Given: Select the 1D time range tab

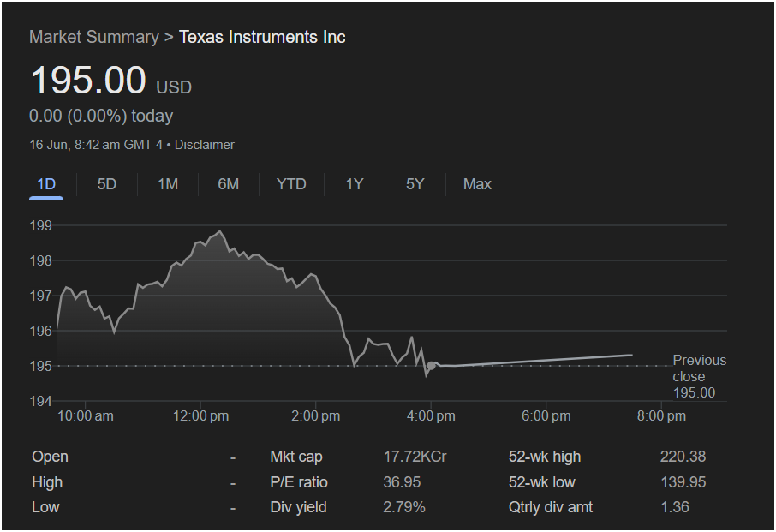Looking at the screenshot, I should click(x=46, y=184).
